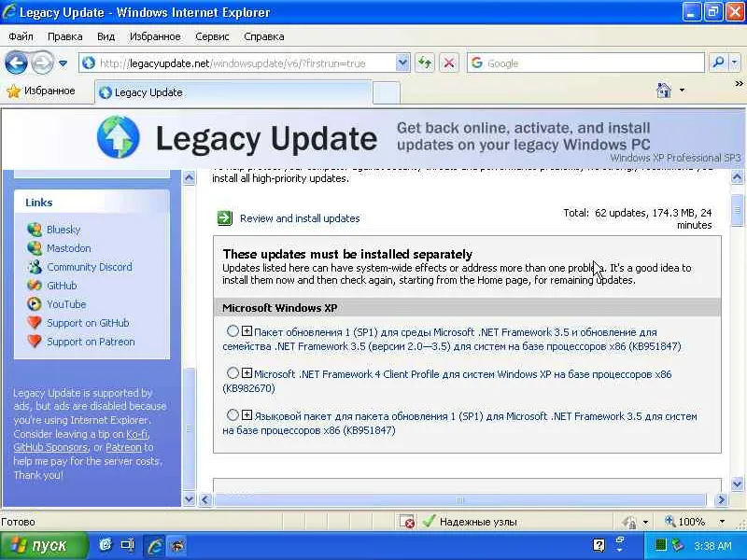The image size is (747, 560).
Task: Open search provider options dropdown
Action: click(x=734, y=63)
